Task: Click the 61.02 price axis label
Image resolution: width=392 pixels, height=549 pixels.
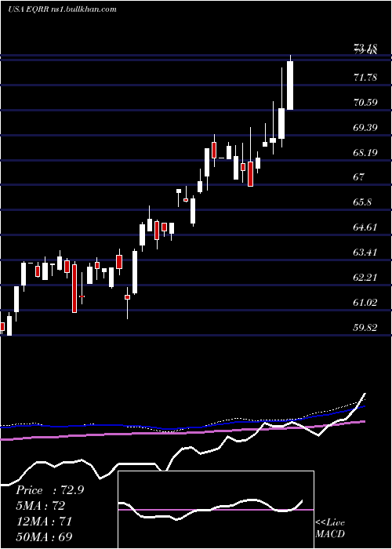Action: point(365,303)
